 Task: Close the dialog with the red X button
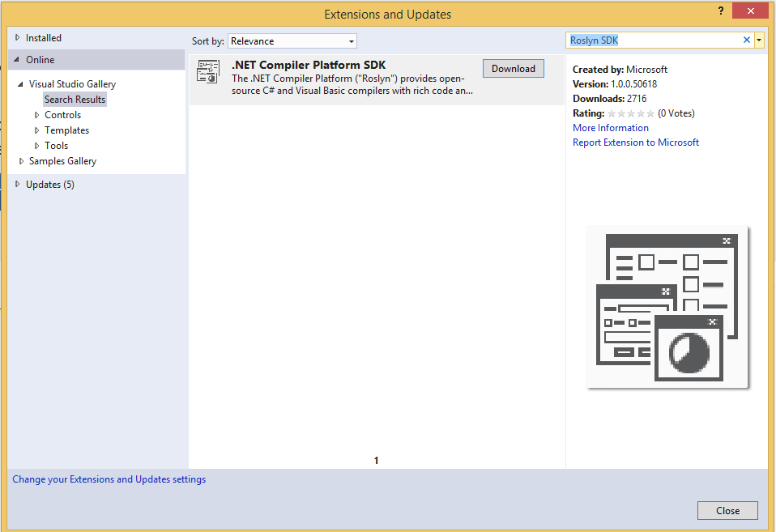click(x=750, y=11)
